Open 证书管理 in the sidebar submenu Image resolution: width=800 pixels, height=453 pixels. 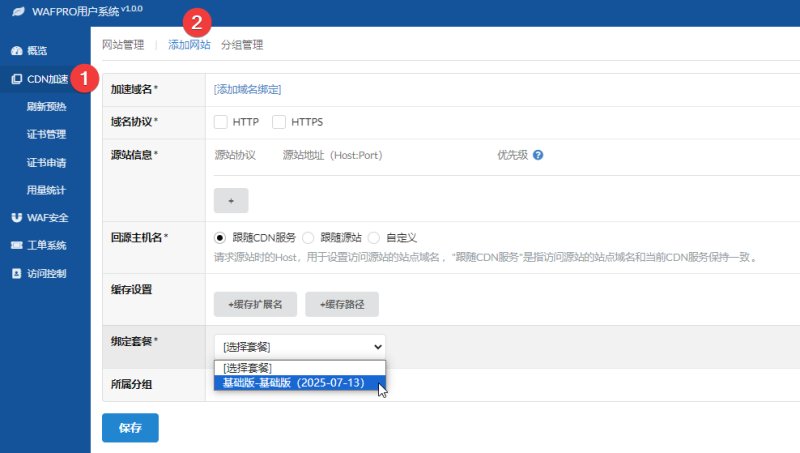pos(46,135)
